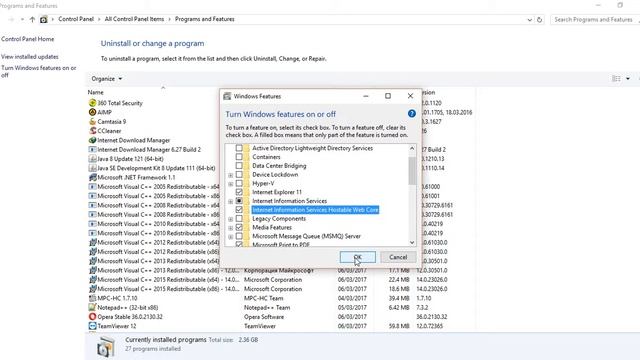
Task: Toggle the Internet Information Services checkbox
Action: 239,201
